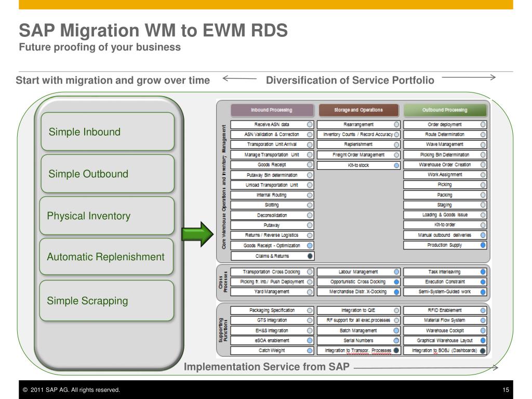Screen dimensions: 532x399
Task: Click the status dot beside Order deployment
Action: pyautogui.click(x=483, y=125)
